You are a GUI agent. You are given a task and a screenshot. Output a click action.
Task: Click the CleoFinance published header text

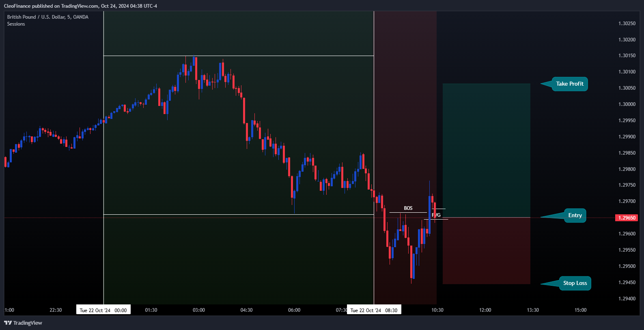point(80,6)
